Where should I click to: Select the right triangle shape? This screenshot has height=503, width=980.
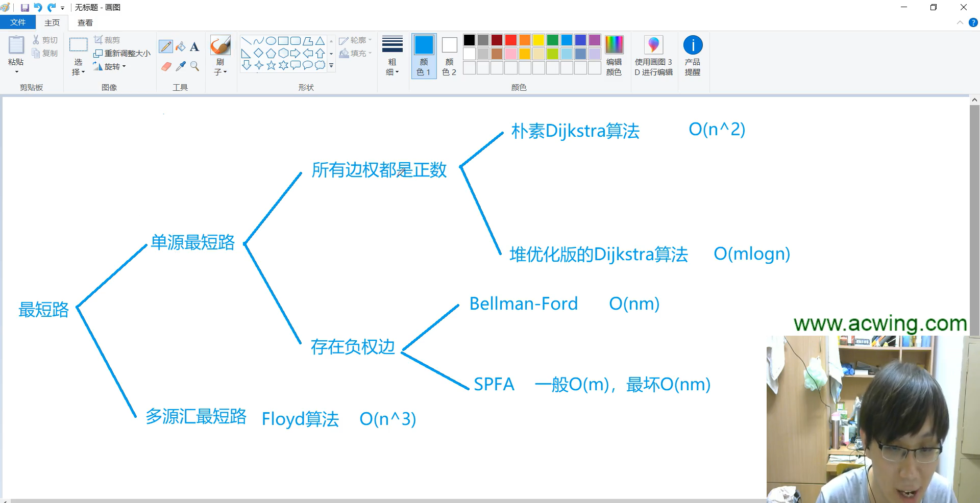[246, 53]
